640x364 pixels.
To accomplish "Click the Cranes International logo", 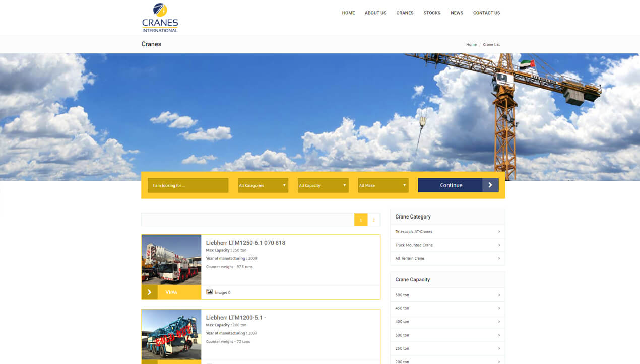I will (x=160, y=18).
